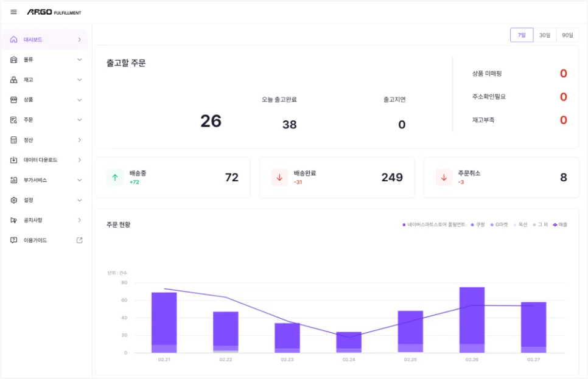Screen dimensions: 588x379
Task: Click the chart bar for 02.21
Action: pyautogui.click(x=164, y=322)
